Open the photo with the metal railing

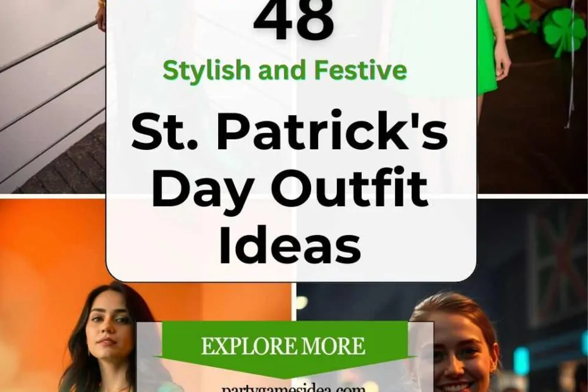pos(52,97)
